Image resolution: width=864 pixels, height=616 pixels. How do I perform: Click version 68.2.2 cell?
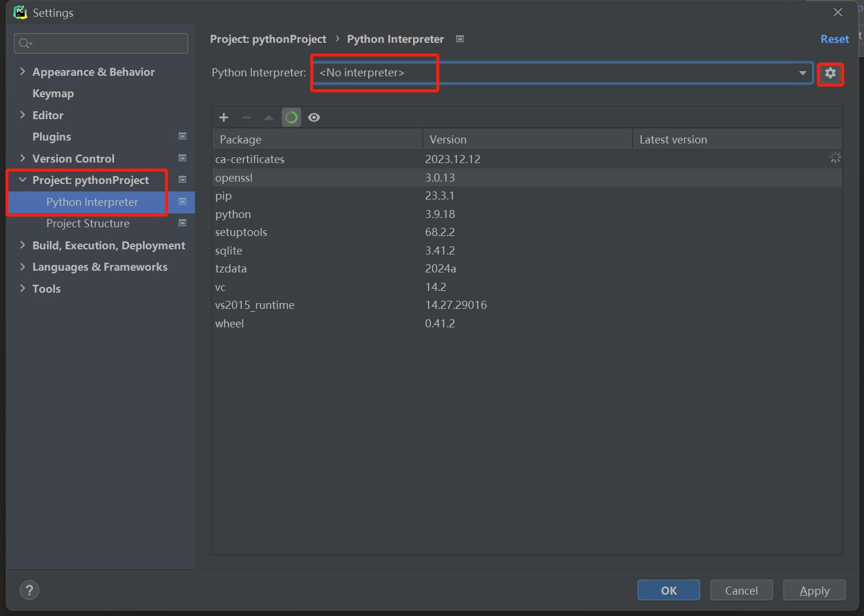click(x=440, y=232)
